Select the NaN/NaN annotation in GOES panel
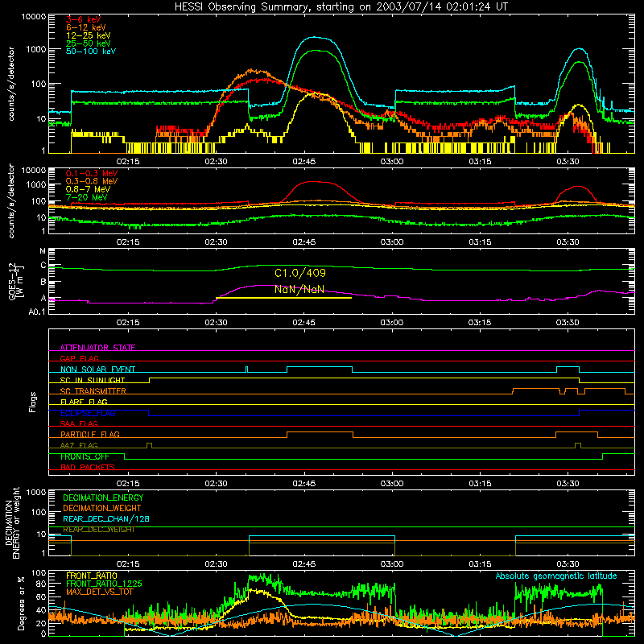The width and height of the screenshot is (644, 644). 299,290
